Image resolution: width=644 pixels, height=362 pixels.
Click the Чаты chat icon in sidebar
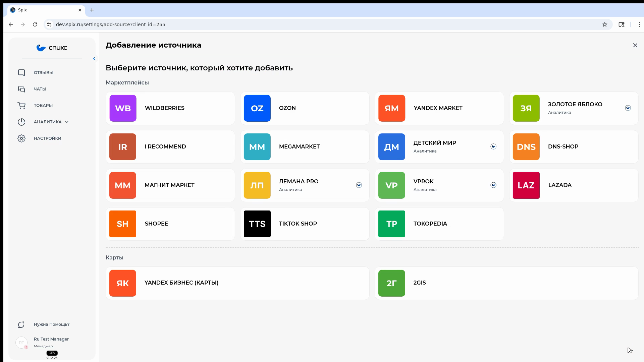point(21,89)
